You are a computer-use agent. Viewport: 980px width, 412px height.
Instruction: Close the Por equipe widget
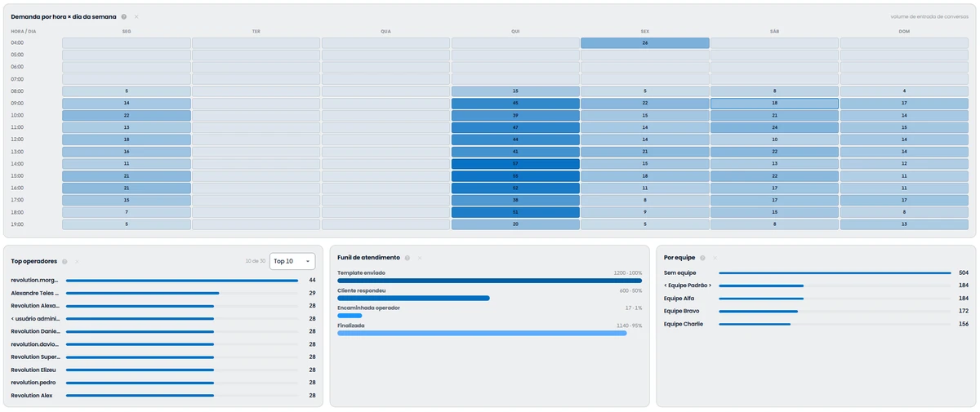point(715,257)
